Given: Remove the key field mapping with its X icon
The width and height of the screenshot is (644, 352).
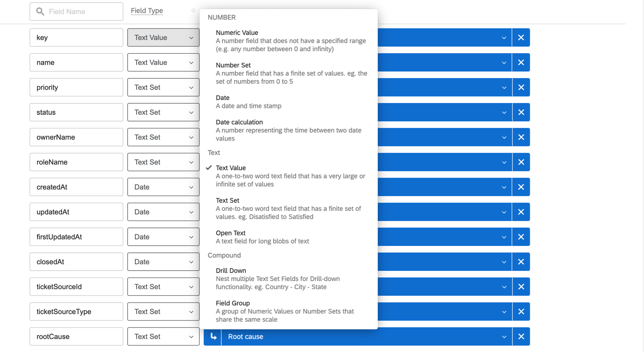Looking at the screenshot, I should [x=521, y=37].
